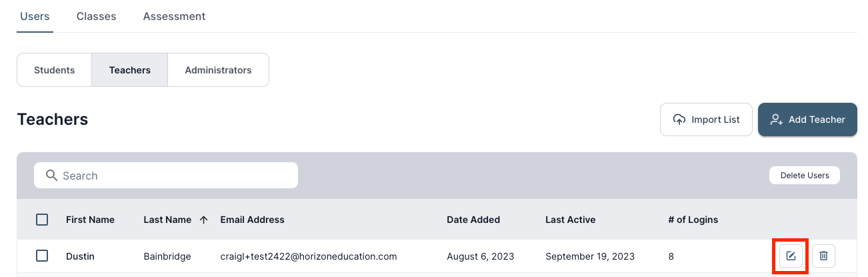This screenshot has height=277, width=868.
Task: Switch to the Assessment tab
Action: pyautogui.click(x=174, y=16)
